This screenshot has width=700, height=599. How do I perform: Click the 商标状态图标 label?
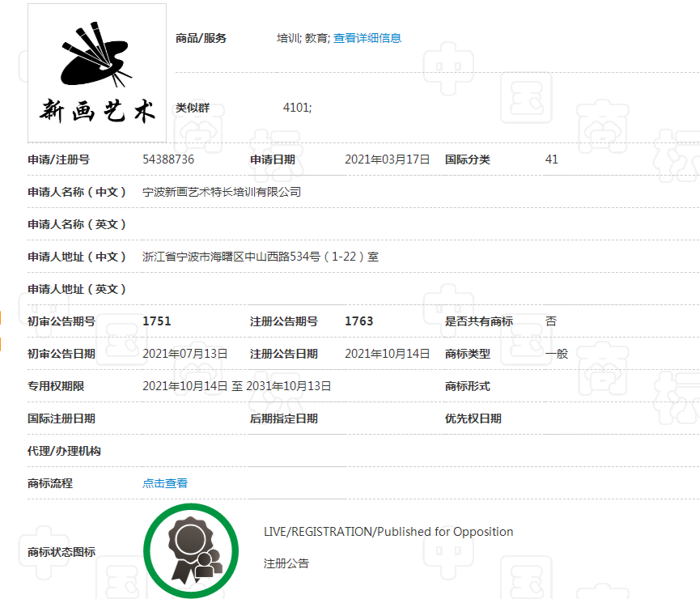(x=62, y=552)
